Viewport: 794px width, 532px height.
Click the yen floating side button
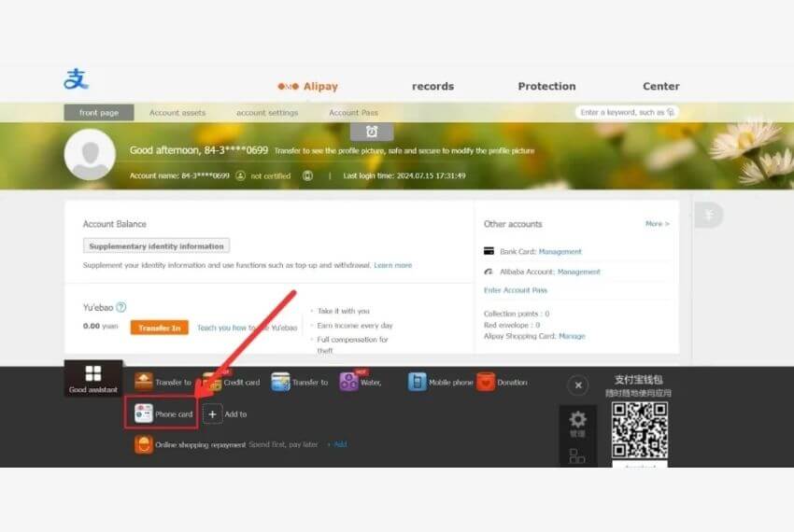(709, 215)
